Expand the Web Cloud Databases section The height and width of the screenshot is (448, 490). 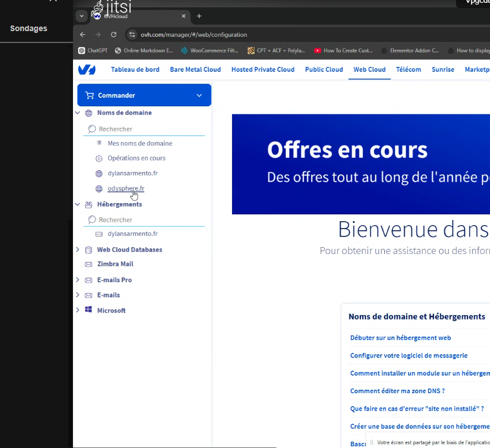[78, 249]
